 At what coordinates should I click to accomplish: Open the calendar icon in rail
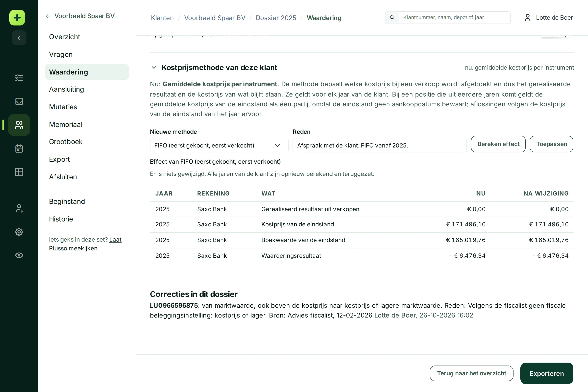click(19, 148)
